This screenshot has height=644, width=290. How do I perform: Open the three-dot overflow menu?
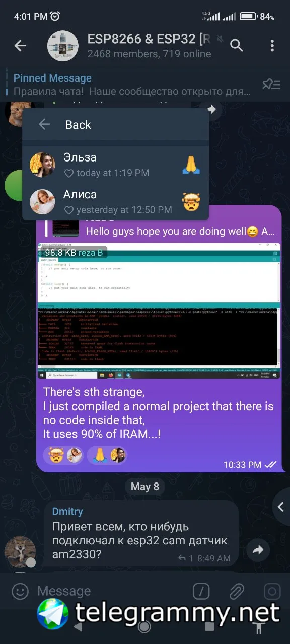coord(272,46)
